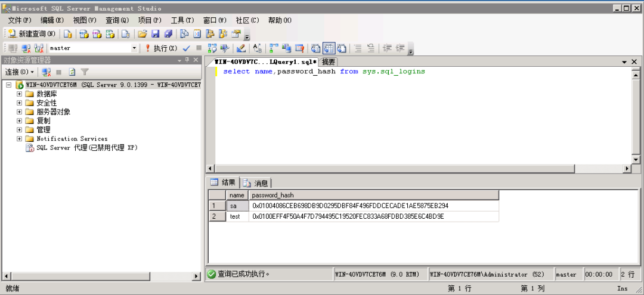Click the Disconnect icon in Object Explorer toolbar
Screen dimensions: 644x295
(x=46, y=72)
